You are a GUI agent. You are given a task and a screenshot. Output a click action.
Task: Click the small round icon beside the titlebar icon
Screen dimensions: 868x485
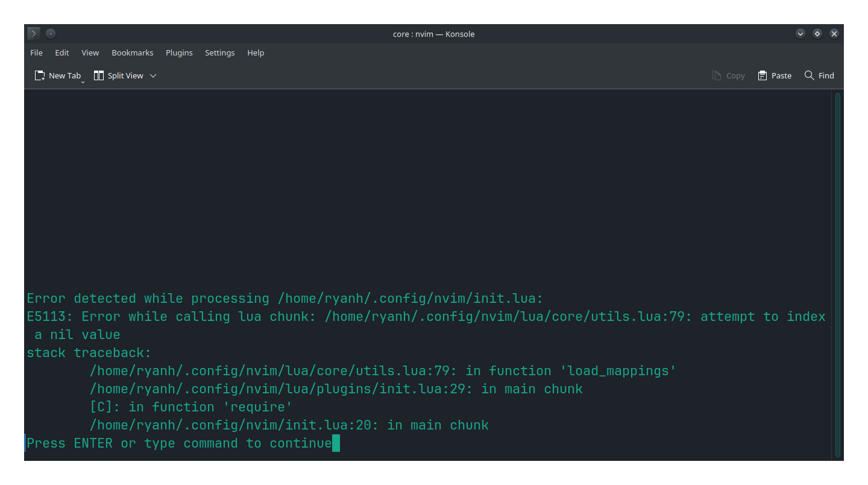click(x=50, y=33)
